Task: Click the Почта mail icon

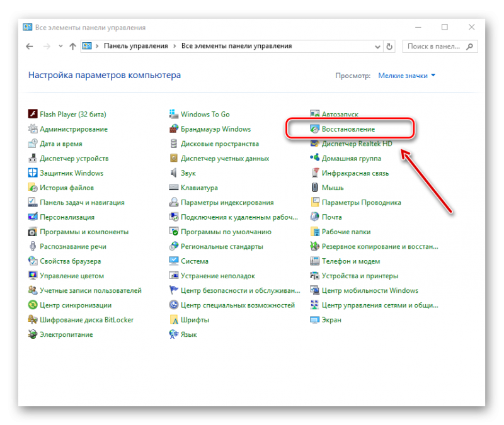Action: pos(314,217)
